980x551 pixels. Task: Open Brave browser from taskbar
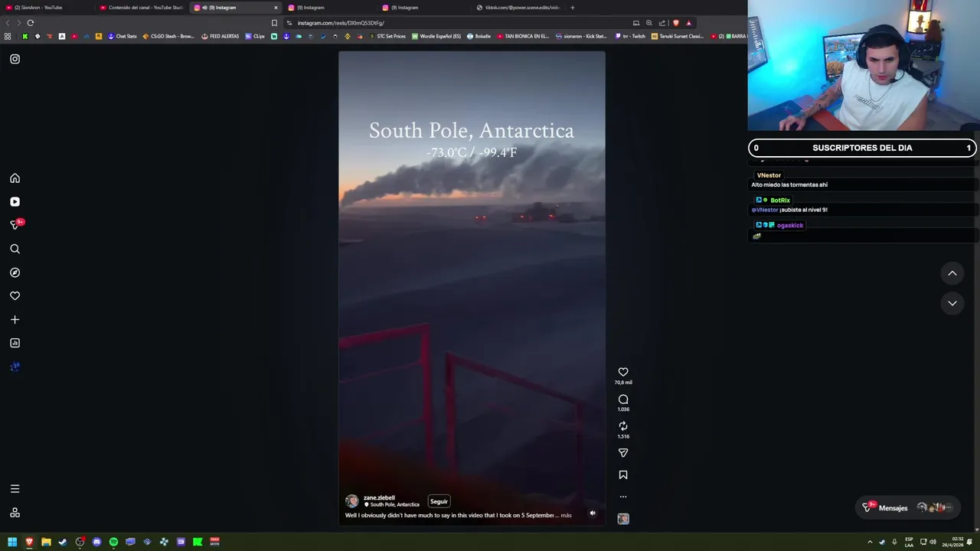coord(29,542)
